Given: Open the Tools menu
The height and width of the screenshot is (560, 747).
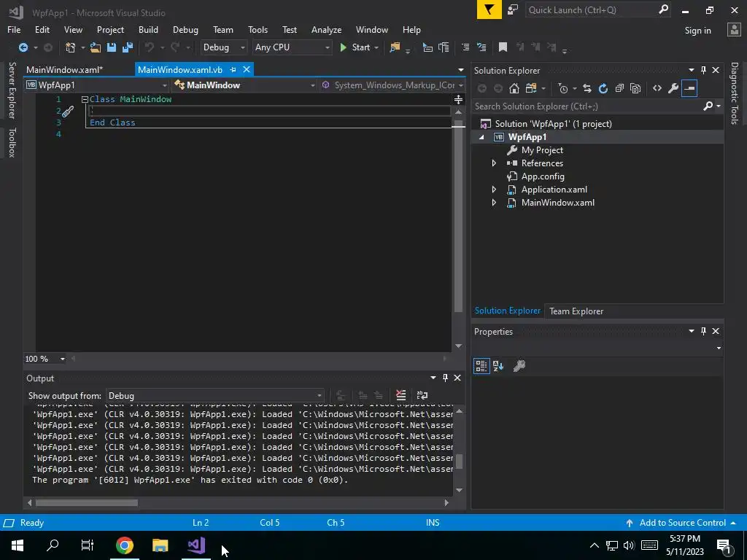Looking at the screenshot, I should coord(258,29).
